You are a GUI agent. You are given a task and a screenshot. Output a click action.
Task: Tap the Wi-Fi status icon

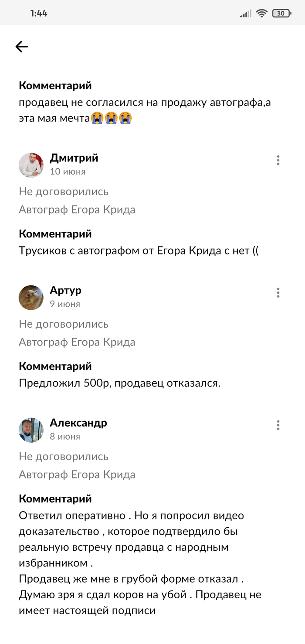coord(261,13)
